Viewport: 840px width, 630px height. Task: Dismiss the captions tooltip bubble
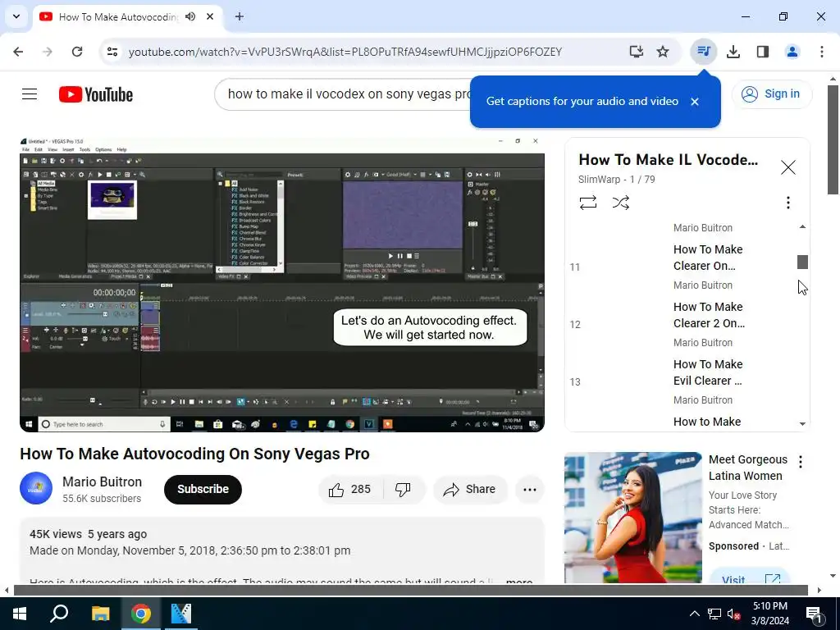pos(695,102)
